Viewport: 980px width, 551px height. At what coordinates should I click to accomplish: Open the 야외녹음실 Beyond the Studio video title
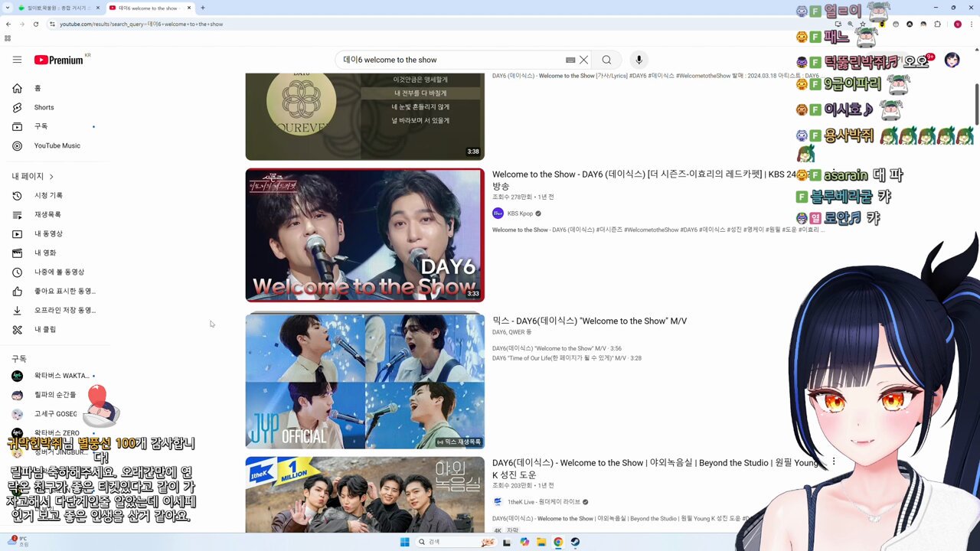pyautogui.click(x=657, y=468)
